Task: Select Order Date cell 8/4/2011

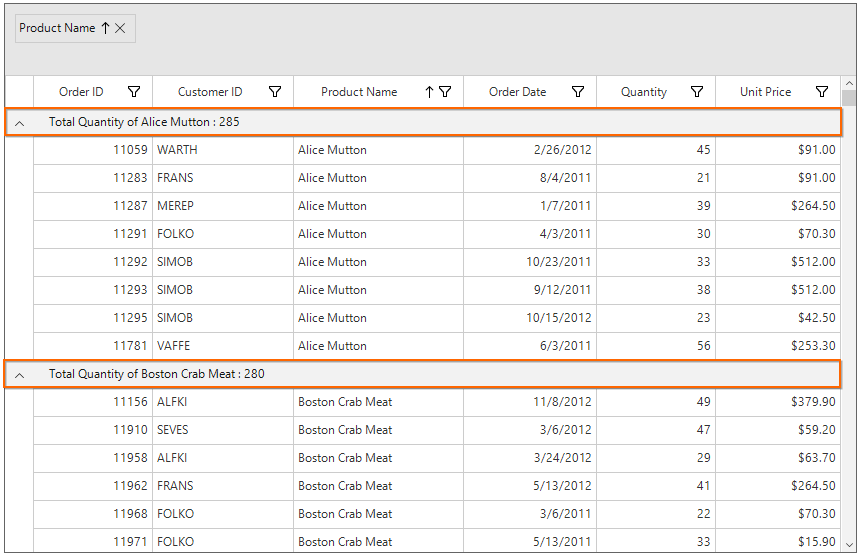Action: (x=530, y=178)
